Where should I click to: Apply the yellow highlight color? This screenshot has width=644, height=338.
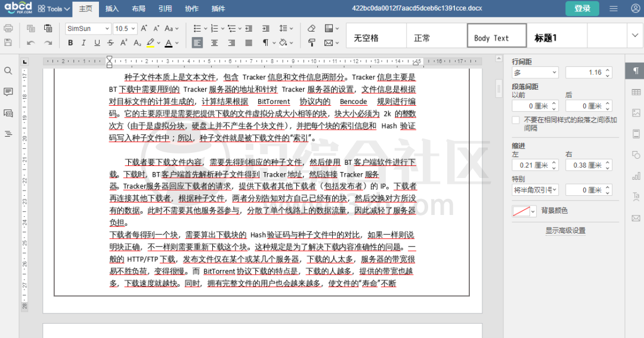point(150,43)
